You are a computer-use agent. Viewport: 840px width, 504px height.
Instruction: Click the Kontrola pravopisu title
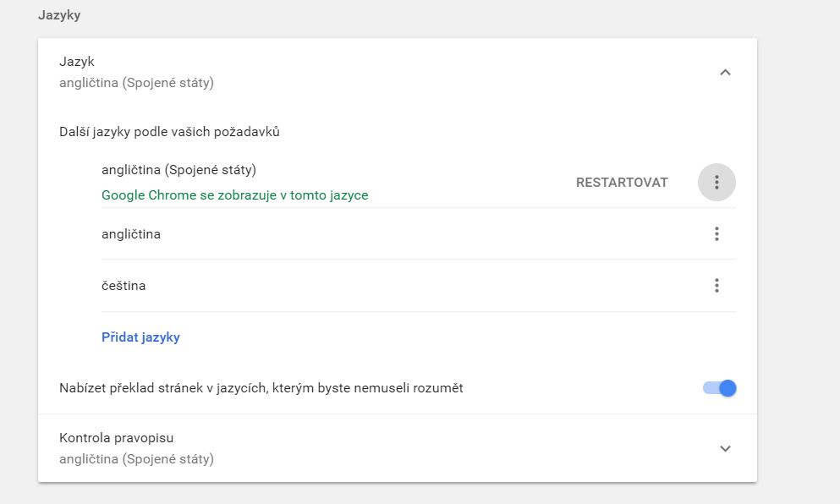coord(116,438)
